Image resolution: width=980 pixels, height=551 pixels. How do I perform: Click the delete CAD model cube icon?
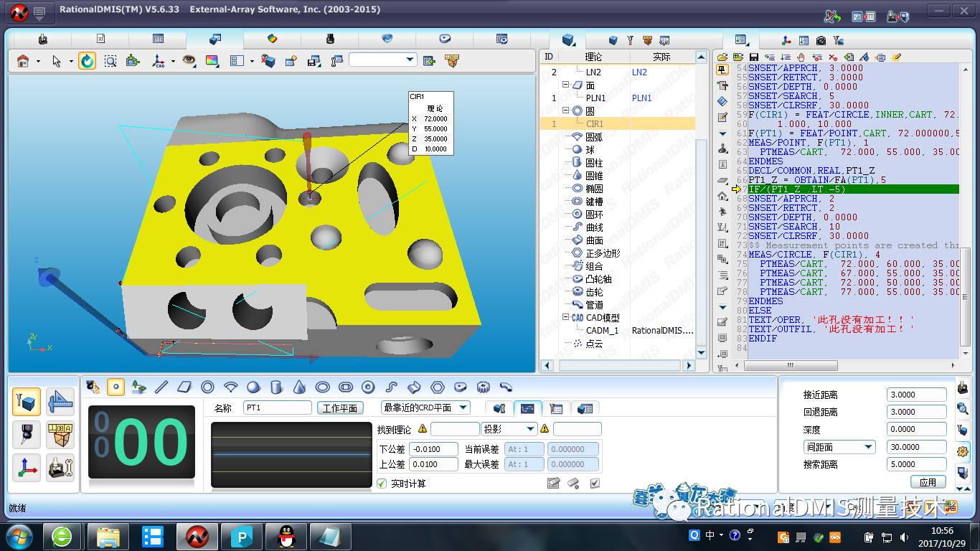point(268,61)
